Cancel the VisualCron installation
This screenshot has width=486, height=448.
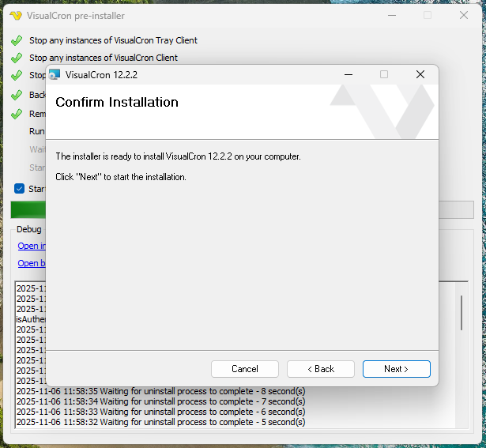tap(245, 369)
